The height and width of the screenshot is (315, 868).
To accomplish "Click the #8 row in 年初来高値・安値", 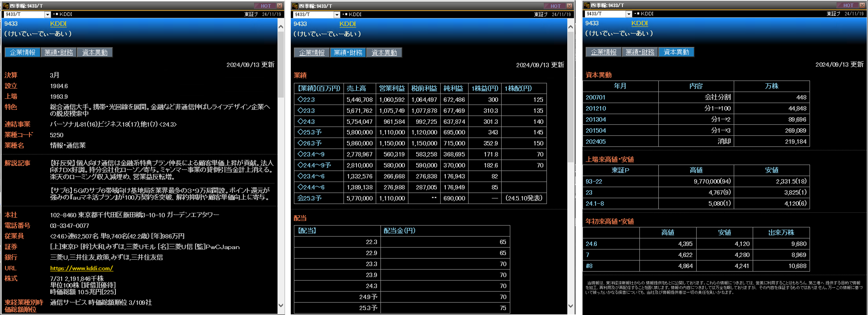I will 696,266.
